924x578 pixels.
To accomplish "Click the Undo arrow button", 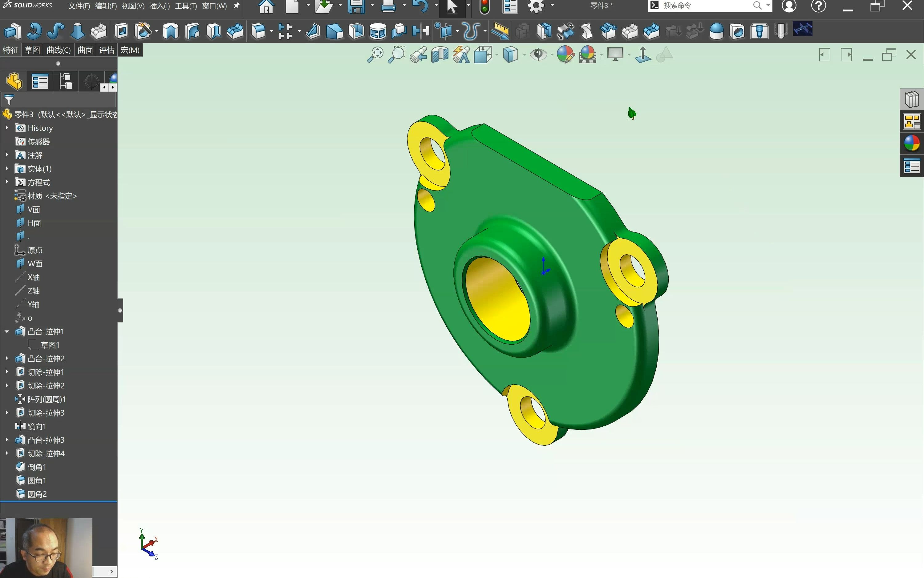I will click(x=420, y=6).
